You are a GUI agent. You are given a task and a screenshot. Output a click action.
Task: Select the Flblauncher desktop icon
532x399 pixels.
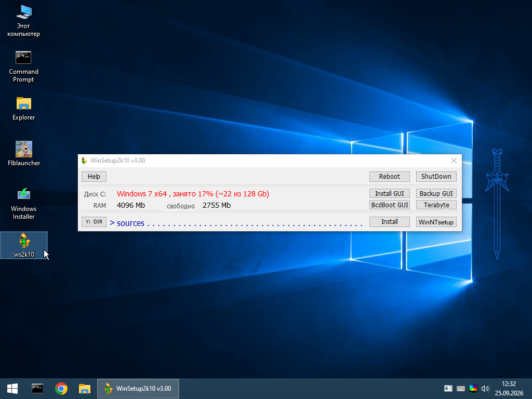point(24,154)
